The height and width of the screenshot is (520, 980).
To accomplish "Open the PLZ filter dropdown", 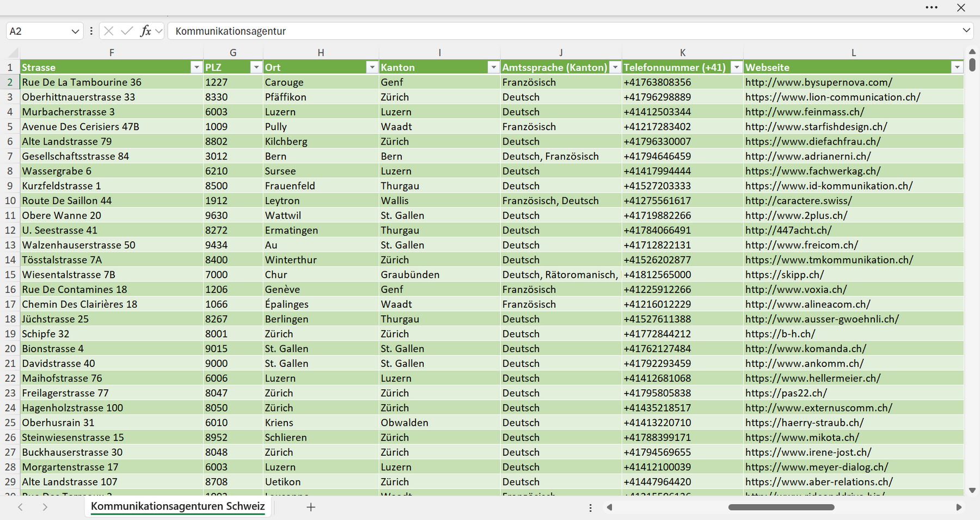I will pos(256,67).
